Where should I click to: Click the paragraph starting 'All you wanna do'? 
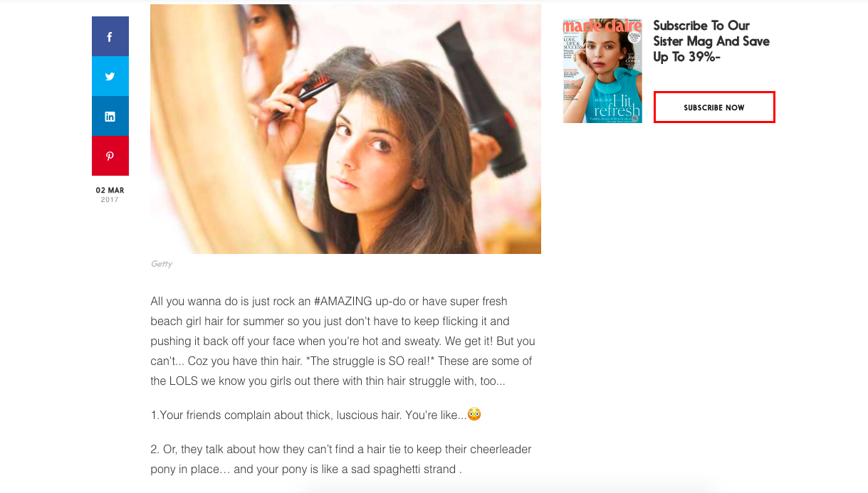[343, 341]
